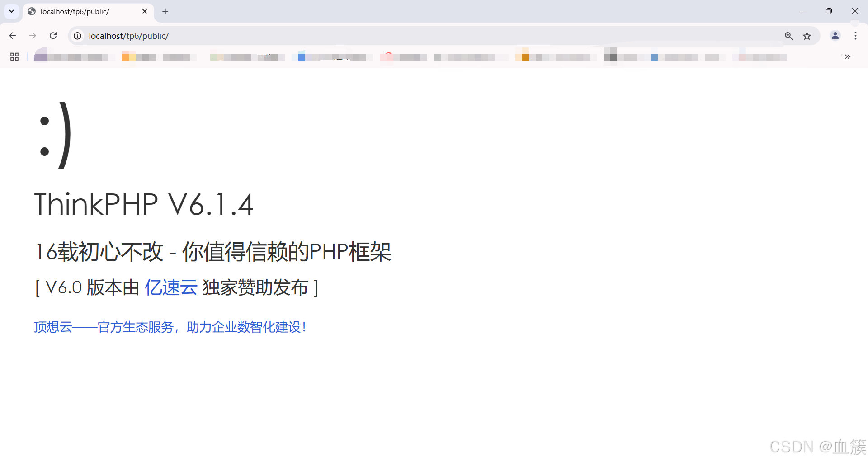Close the localhost/tp6/public/ tab
Image resolution: width=868 pixels, height=461 pixels.
145,11
